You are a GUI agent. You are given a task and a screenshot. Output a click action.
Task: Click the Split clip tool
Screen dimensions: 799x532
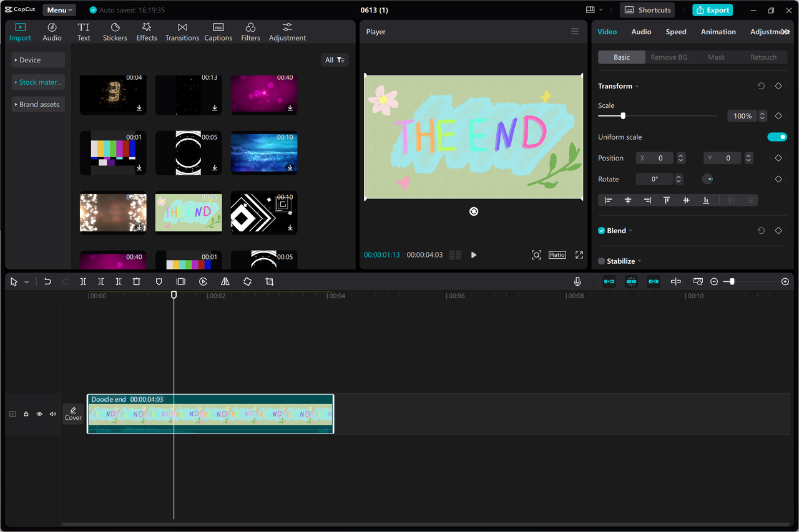click(x=83, y=281)
